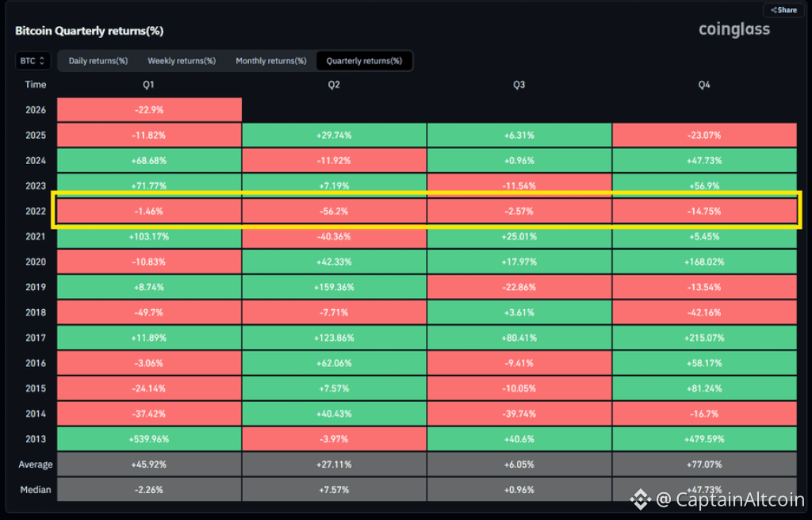Screen dimensions: 812x520
Task: Select the 2021 Q1 cell +103.17%
Action: [x=149, y=237]
